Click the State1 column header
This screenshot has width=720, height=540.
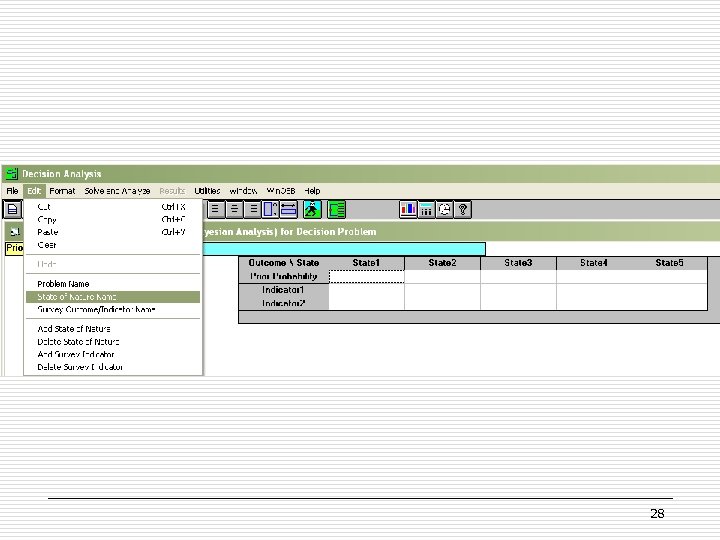pos(366,263)
